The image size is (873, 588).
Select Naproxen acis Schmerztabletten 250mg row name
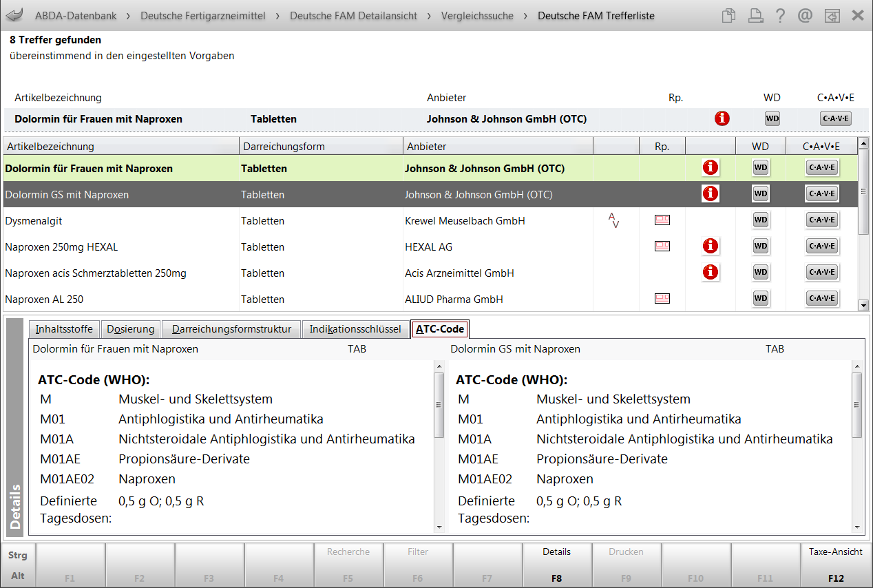(96, 273)
